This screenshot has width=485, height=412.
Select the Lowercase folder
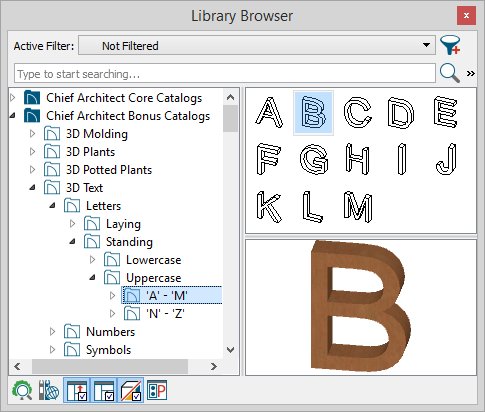click(153, 260)
